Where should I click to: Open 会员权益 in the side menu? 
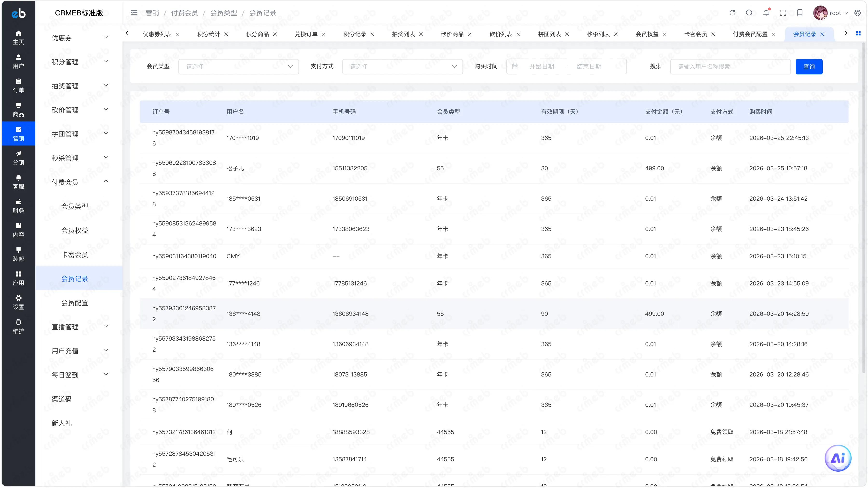tap(80, 230)
